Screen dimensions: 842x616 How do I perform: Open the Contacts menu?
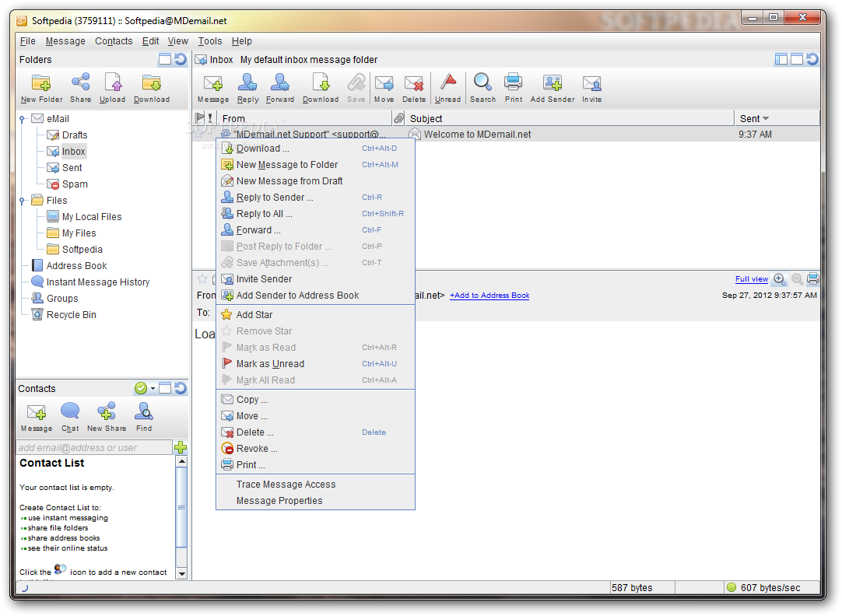click(x=114, y=40)
